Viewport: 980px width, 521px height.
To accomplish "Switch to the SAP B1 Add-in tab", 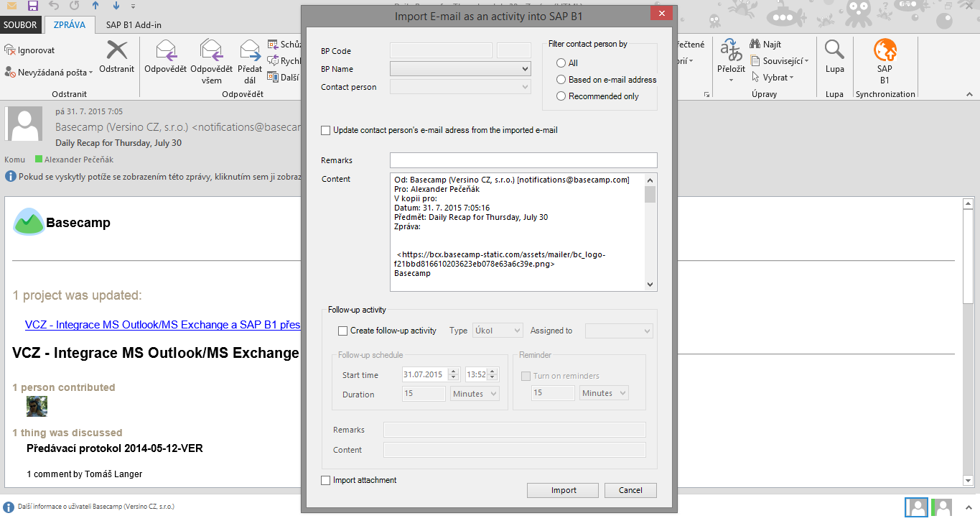I will click(134, 25).
